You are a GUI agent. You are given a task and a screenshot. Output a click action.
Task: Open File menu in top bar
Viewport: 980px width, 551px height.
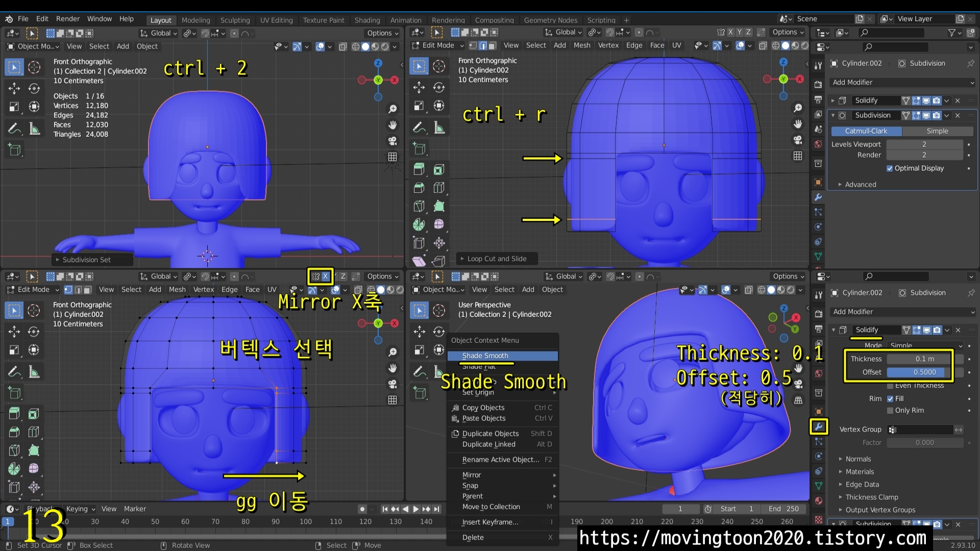pyautogui.click(x=23, y=19)
